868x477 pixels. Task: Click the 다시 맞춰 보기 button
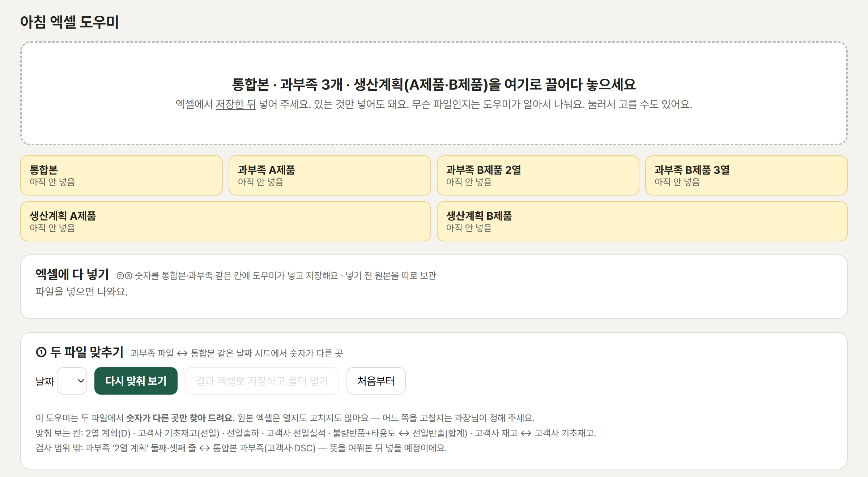[x=136, y=381]
